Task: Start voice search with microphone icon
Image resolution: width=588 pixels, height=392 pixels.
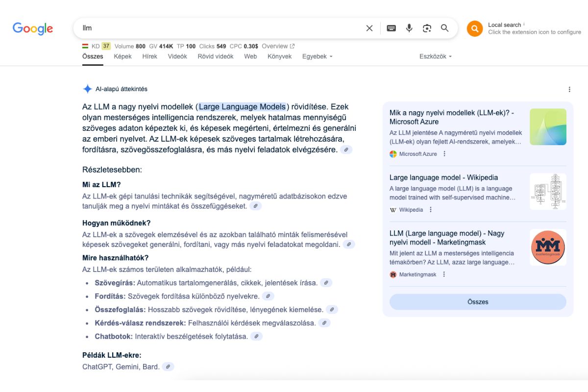Action: coord(409,28)
